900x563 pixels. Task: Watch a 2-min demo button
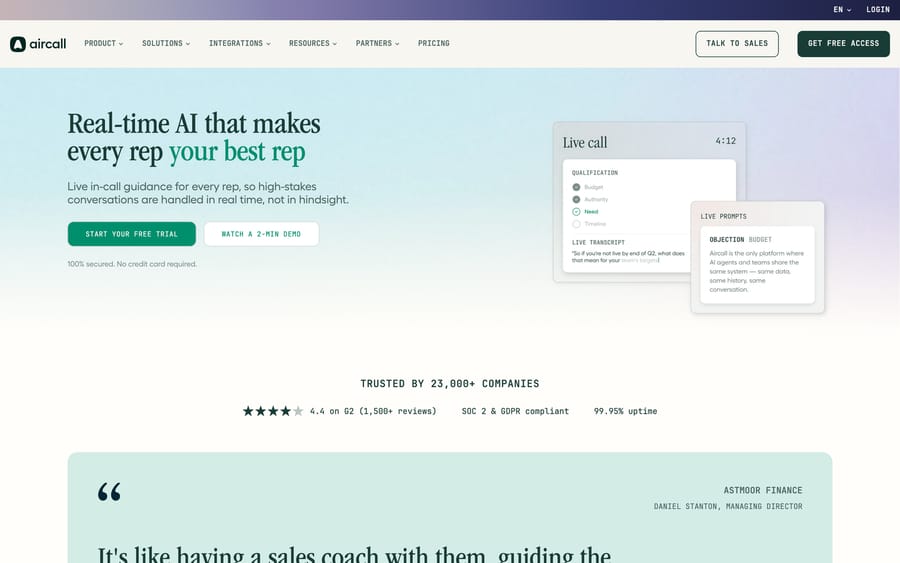(x=261, y=234)
